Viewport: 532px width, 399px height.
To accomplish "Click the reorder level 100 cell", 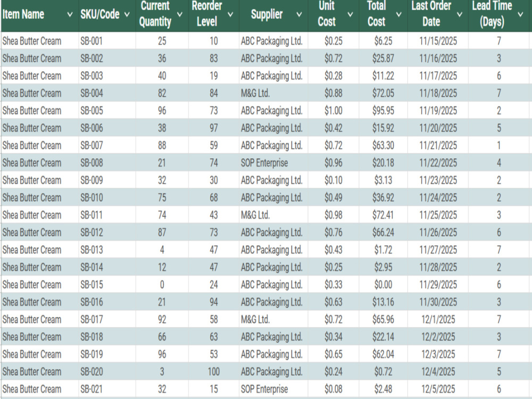I will point(214,372).
